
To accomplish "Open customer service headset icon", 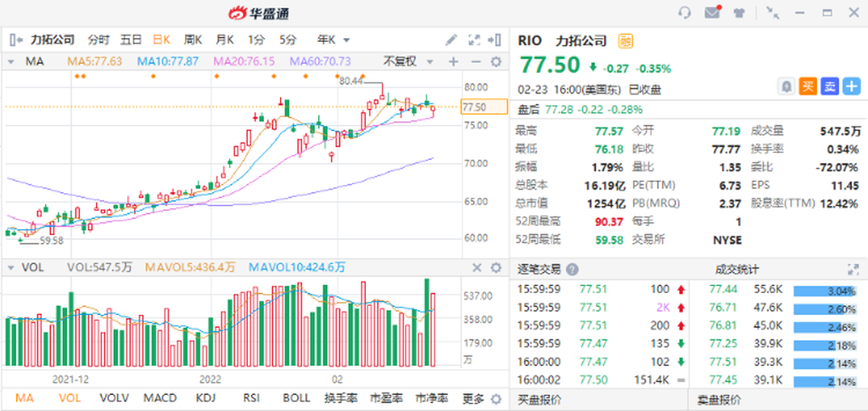I will coord(685,13).
